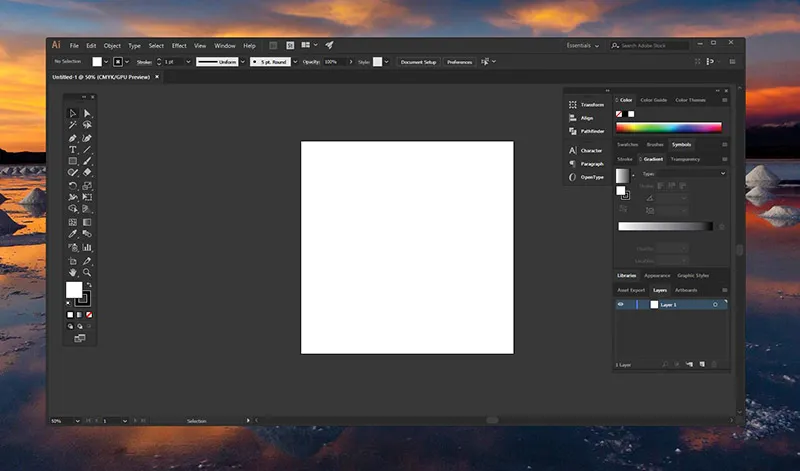Screen dimensions: 800x471
Task: Select the Zoom magnifier tool
Action: [87, 272]
